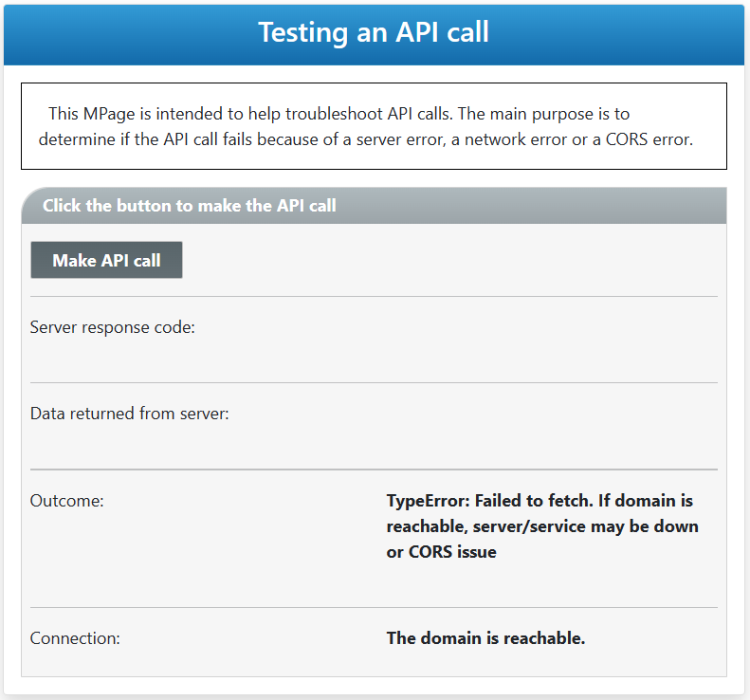Select the Server response code label
Viewport: 750px width, 700px height.
[x=113, y=327]
